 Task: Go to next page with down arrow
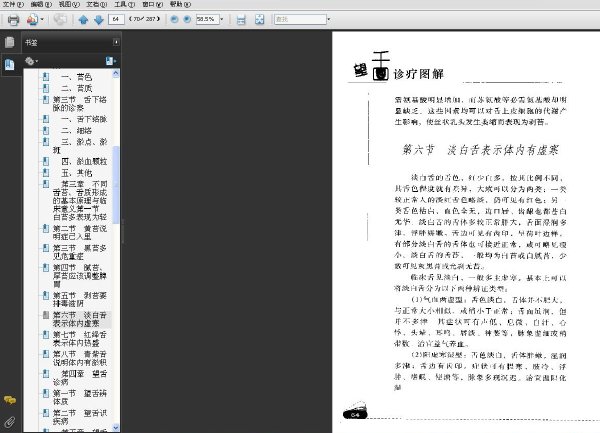[99, 20]
